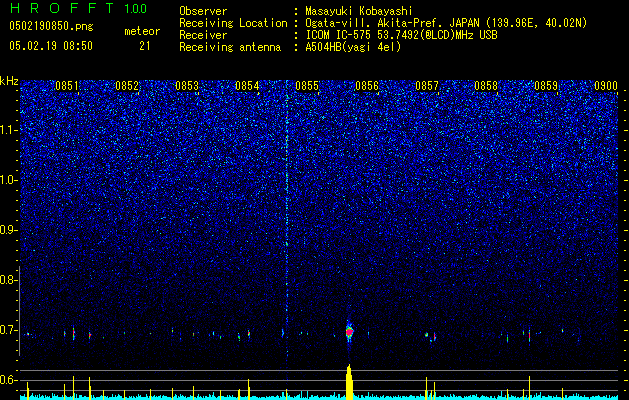Click the 'Receiving antenna' label

pyautogui.click(x=230, y=47)
